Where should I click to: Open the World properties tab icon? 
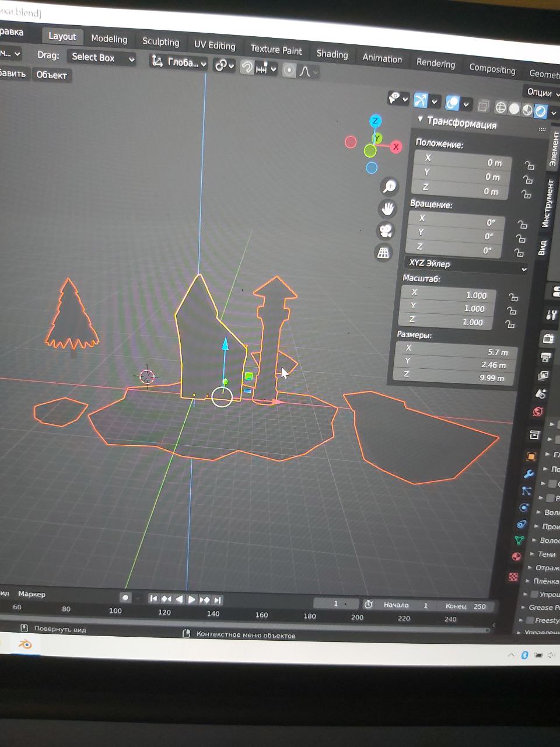pyautogui.click(x=538, y=412)
